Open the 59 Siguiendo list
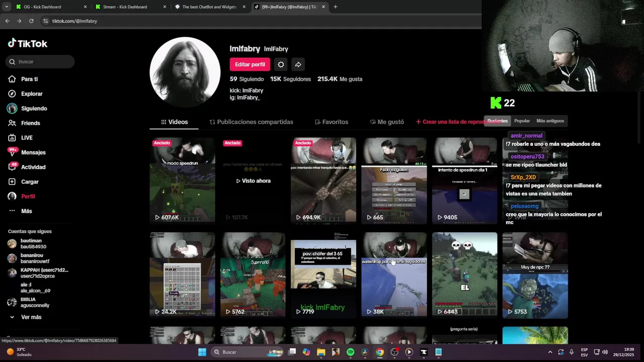Image resolution: width=644 pixels, height=362 pixels. click(247, 79)
